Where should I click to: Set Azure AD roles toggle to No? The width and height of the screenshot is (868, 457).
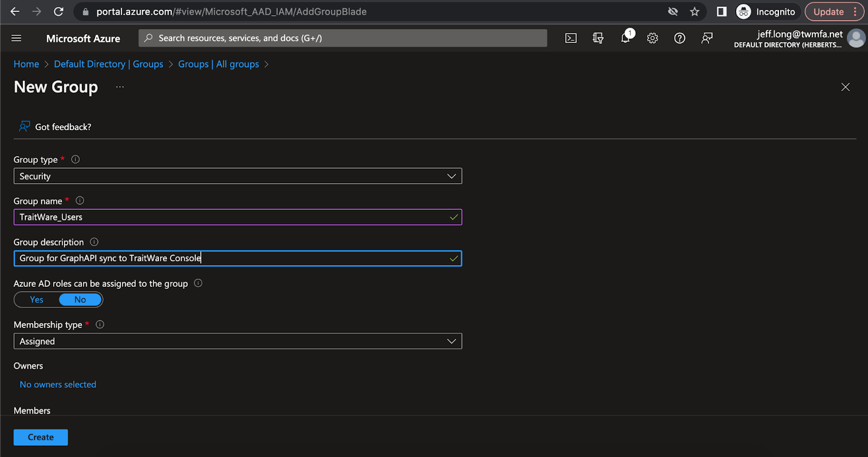[x=80, y=300]
